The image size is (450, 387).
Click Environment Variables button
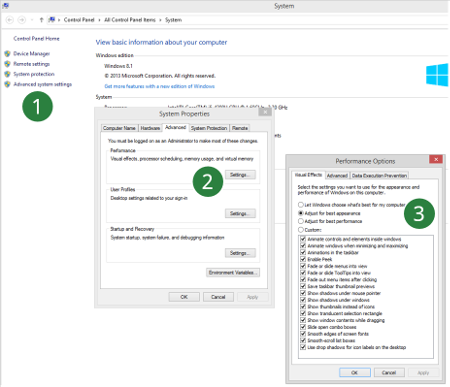coord(233,273)
